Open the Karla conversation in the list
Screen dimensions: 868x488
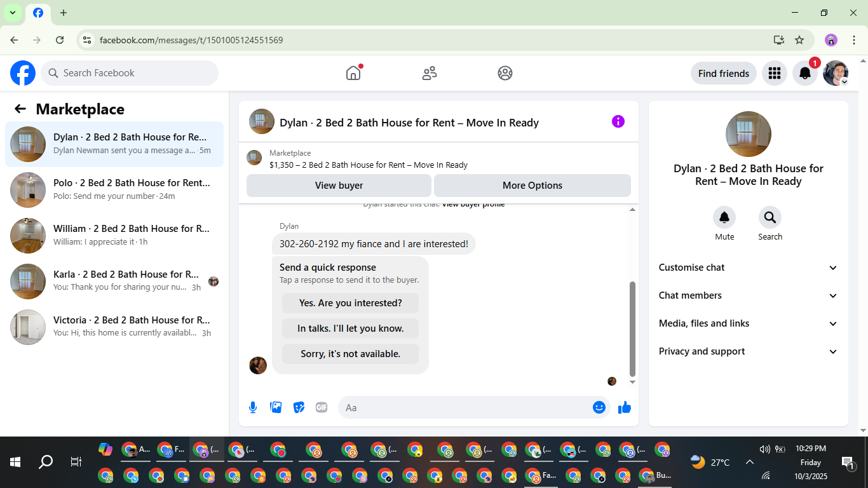(x=114, y=281)
